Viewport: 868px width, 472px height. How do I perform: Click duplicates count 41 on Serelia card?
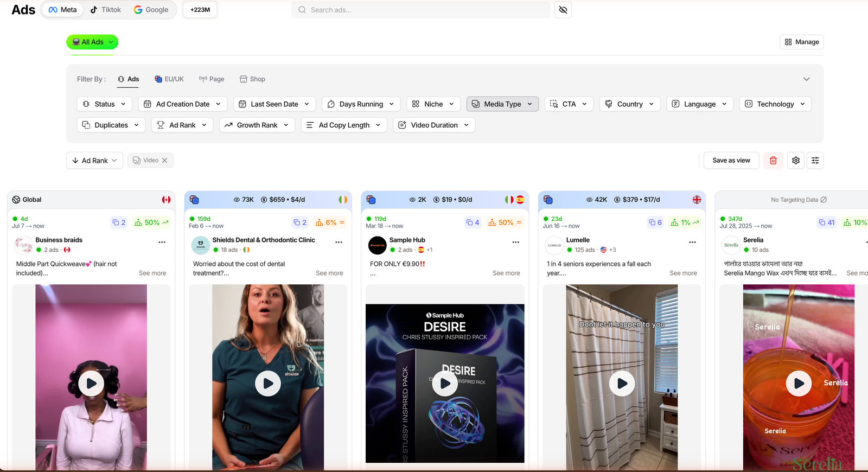coord(827,222)
